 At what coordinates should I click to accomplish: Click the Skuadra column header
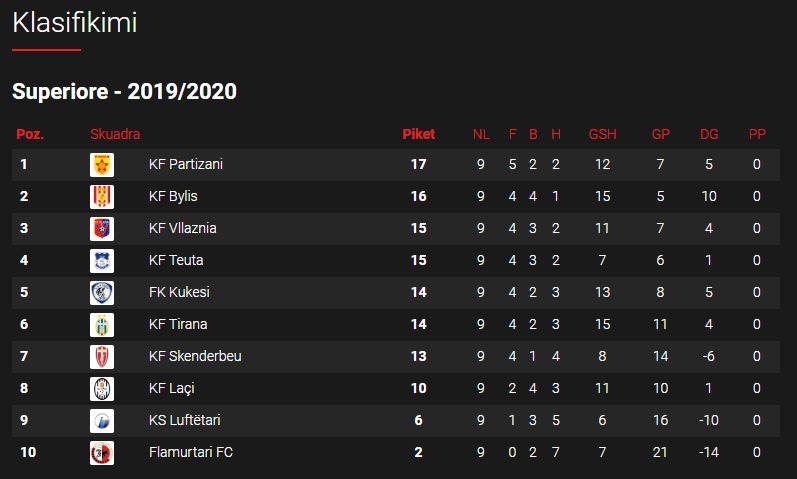tap(115, 134)
